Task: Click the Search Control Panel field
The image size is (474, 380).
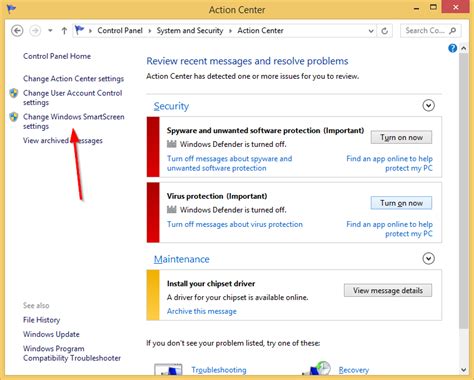Action: click(426, 31)
